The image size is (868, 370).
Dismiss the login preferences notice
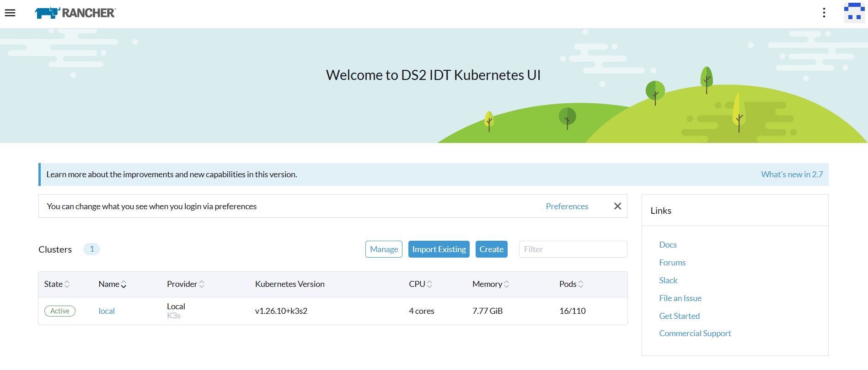point(617,206)
